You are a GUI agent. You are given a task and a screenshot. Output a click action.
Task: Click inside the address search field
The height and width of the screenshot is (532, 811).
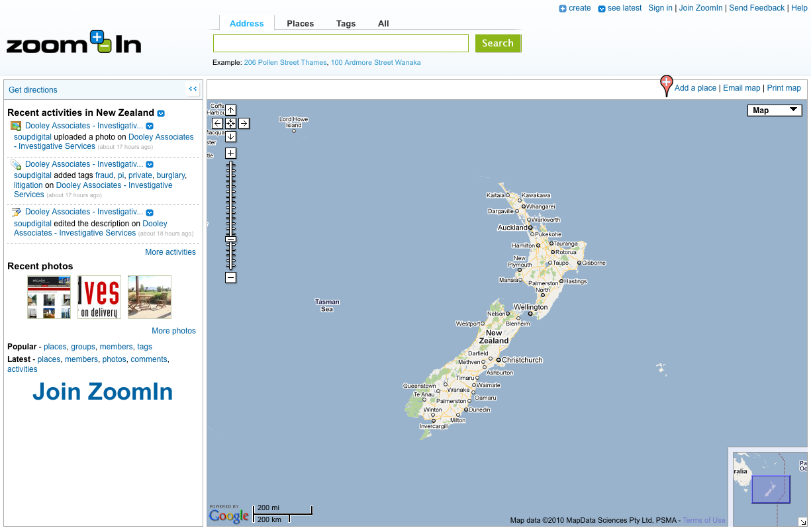(x=341, y=43)
